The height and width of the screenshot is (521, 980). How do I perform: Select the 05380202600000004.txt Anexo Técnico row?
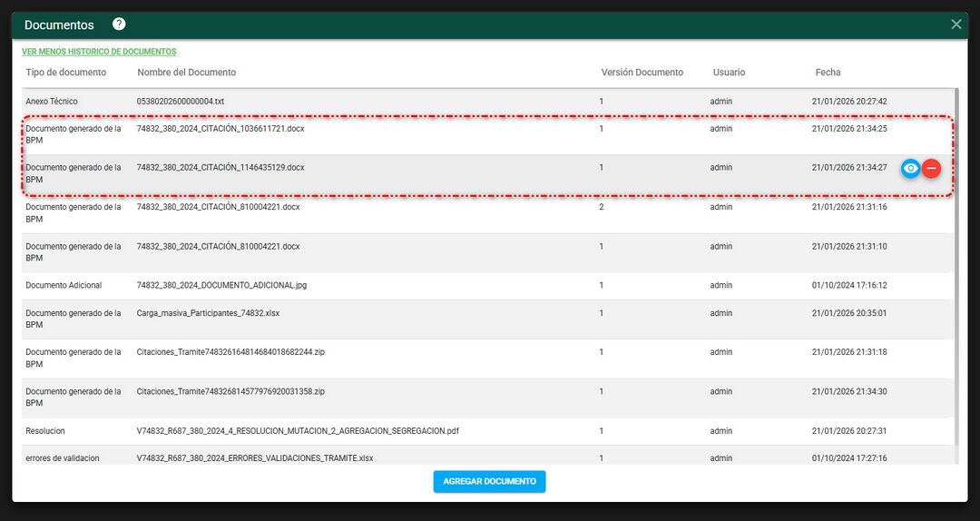click(181, 102)
